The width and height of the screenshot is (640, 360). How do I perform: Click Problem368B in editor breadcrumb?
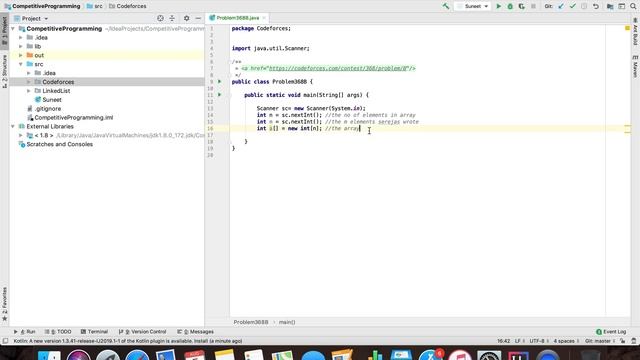251,322
